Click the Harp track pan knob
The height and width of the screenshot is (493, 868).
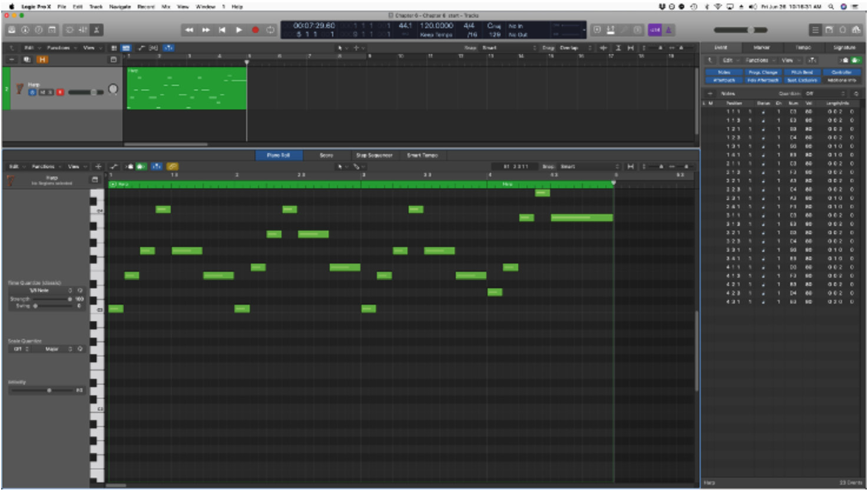pyautogui.click(x=113, y=89)
